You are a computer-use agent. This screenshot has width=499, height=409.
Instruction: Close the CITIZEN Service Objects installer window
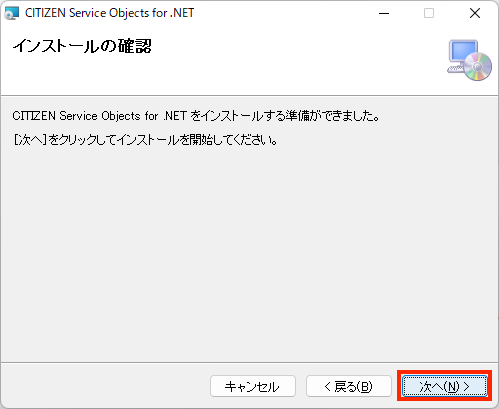[475, 13]
